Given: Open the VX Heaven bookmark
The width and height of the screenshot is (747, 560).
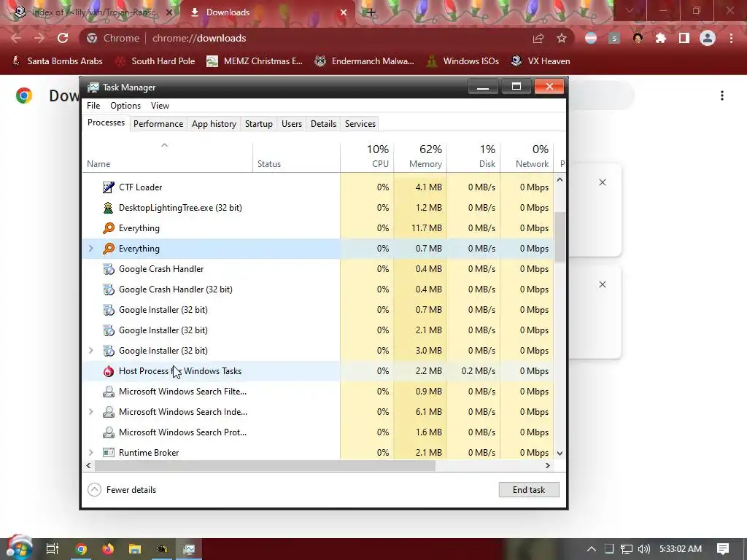Looking at the screenshot, I should 541,61.
